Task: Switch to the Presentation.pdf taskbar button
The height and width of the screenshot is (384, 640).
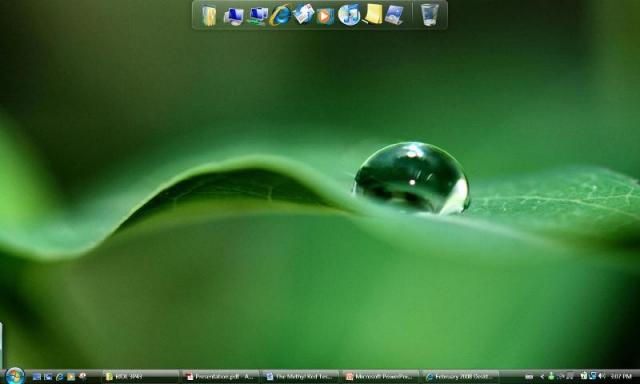Action: point(221,376)
